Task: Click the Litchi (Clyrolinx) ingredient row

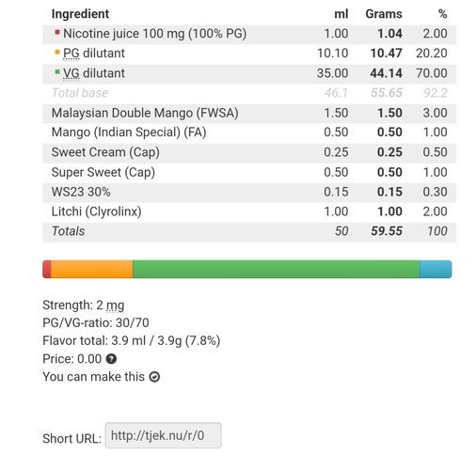Action: [x=249, y=211]
